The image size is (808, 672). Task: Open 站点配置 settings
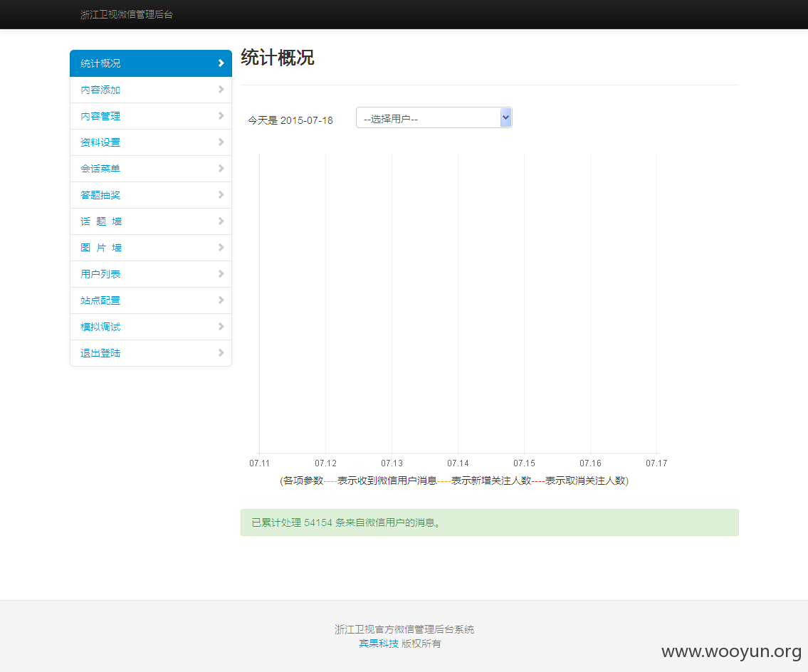coord(150,300)
